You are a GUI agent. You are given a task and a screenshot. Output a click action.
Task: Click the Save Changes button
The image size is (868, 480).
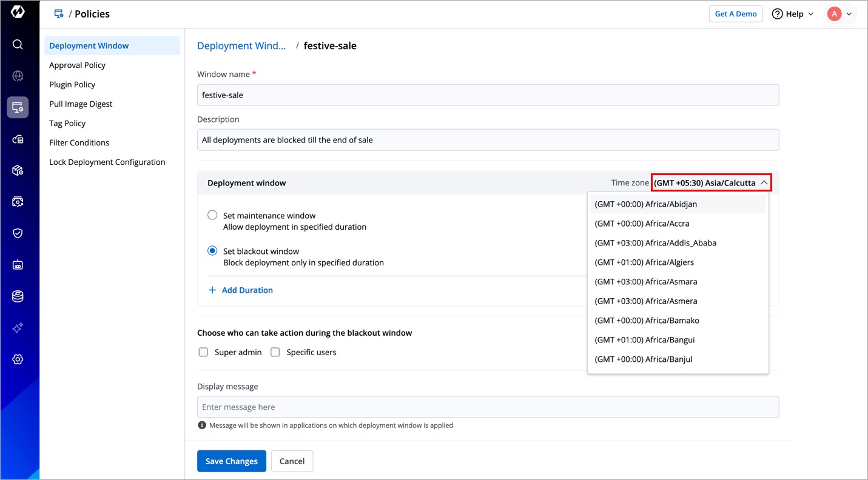click(231, 461)
